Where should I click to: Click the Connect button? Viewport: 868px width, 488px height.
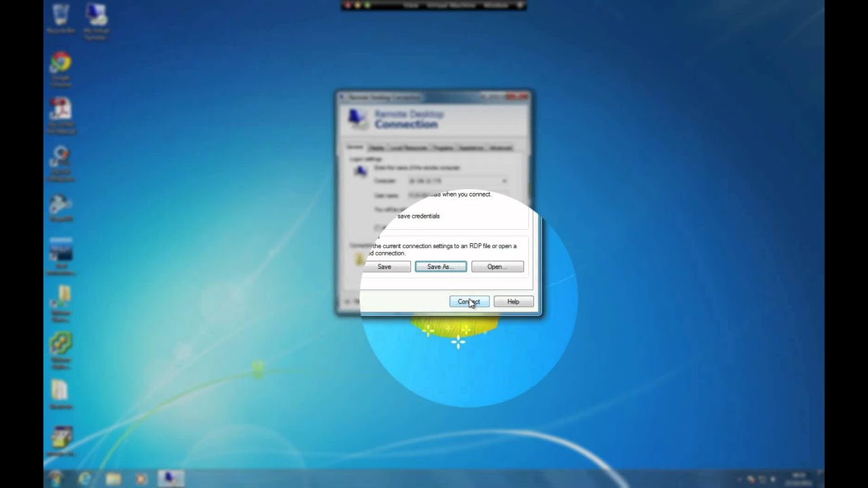coord(469,302)
